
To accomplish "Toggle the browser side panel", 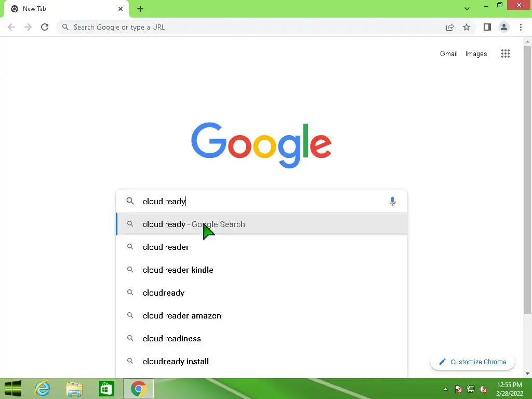I will tap(487, 27).
